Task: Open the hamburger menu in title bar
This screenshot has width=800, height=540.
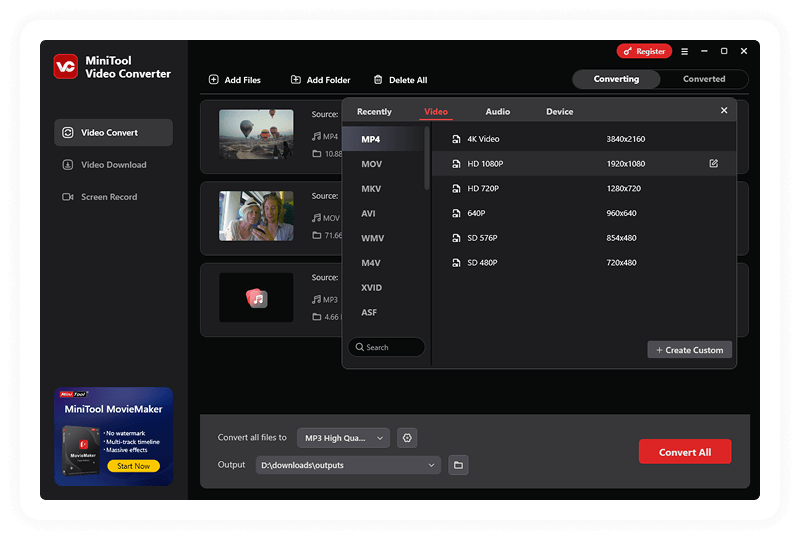Action: [685, 51]
